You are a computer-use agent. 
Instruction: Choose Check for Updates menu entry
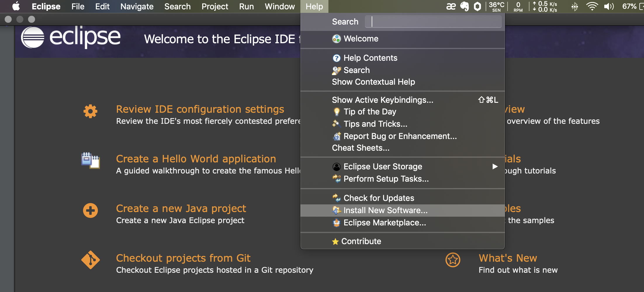coord(379,198)
